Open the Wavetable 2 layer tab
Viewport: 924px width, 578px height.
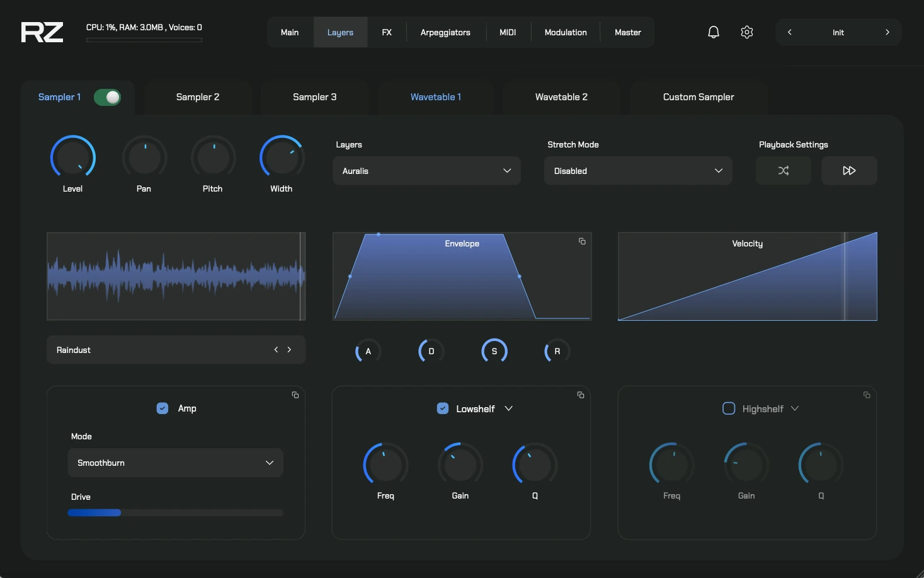561,97
